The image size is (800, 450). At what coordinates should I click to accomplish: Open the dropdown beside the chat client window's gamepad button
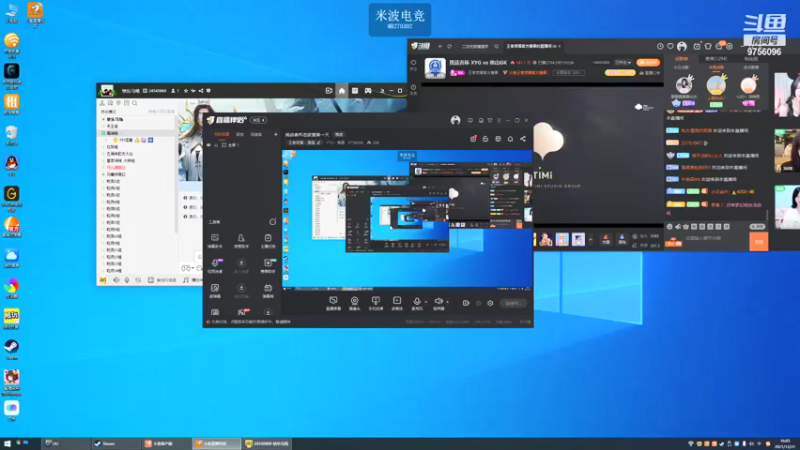tap(193, 268)
